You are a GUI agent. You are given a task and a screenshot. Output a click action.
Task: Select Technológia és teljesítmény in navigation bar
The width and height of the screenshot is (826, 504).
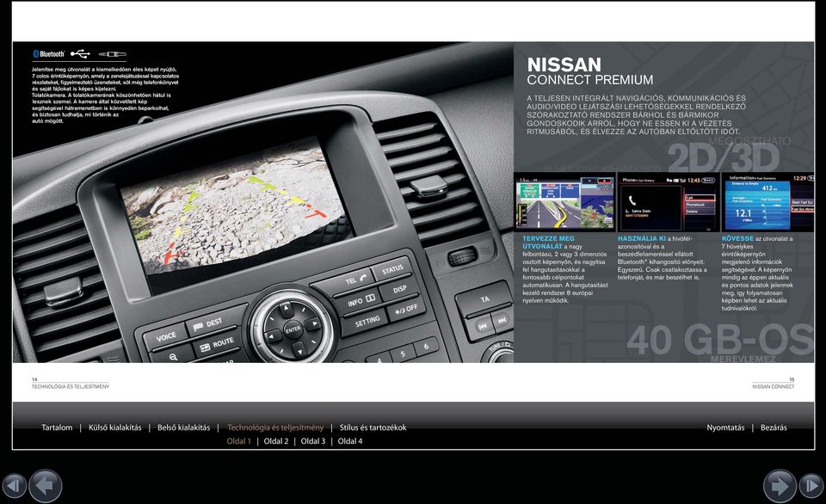pyautogui.click(x=275, y=427)
